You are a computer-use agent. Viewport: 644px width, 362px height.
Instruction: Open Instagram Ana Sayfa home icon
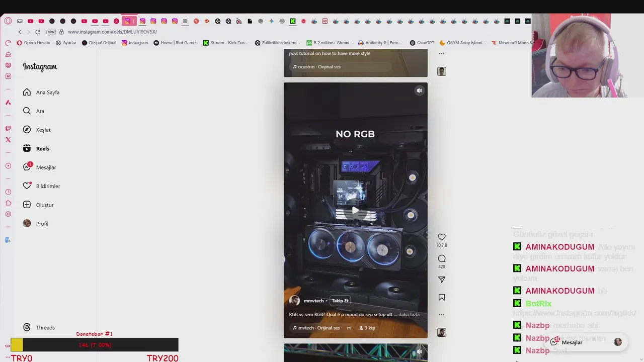point(27,92)
